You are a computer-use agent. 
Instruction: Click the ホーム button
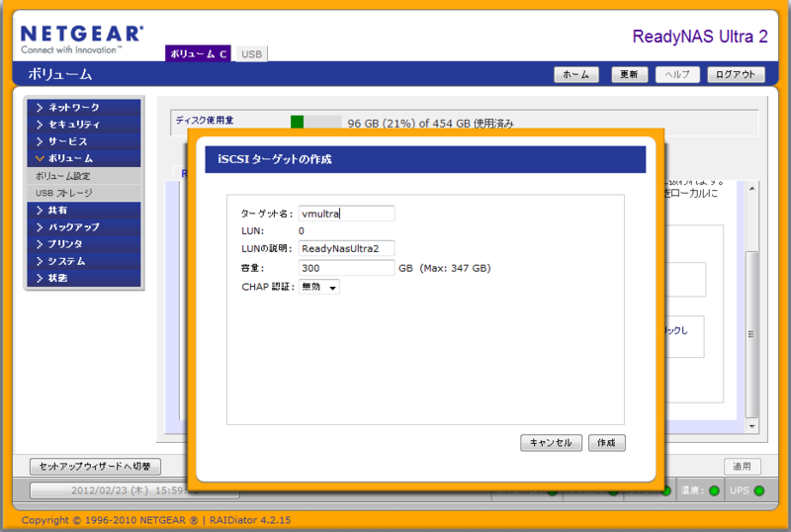pyautogui.click(x=576, y=75)
